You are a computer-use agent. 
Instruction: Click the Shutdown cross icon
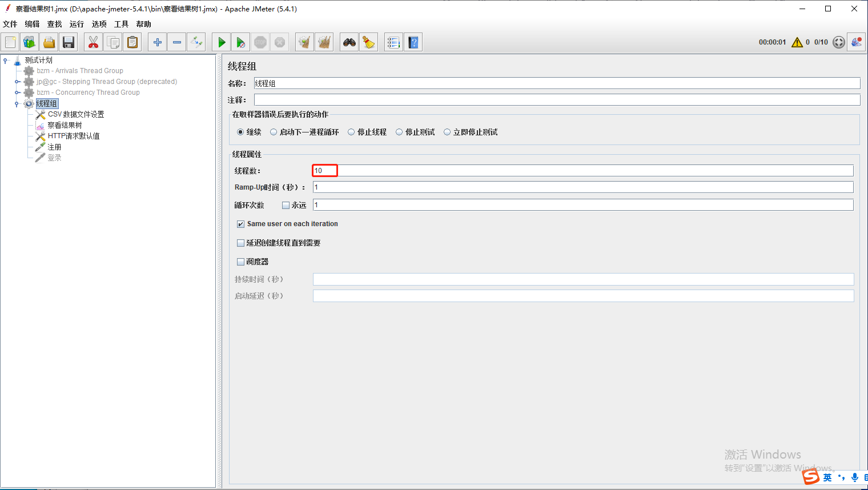280,42
